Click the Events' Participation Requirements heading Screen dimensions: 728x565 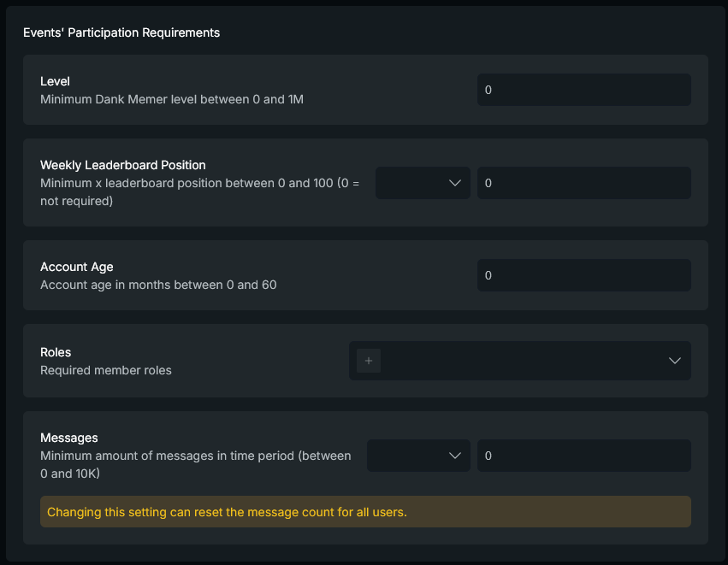tap(121, 32)
